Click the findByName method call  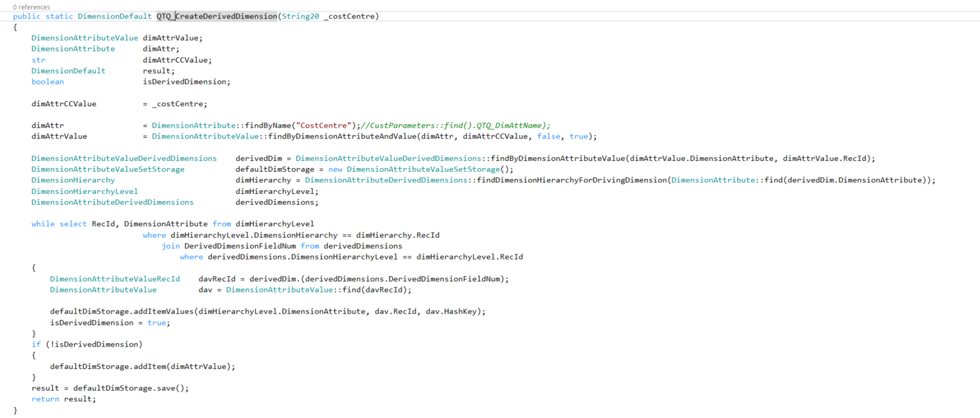[x=270, y=126]
